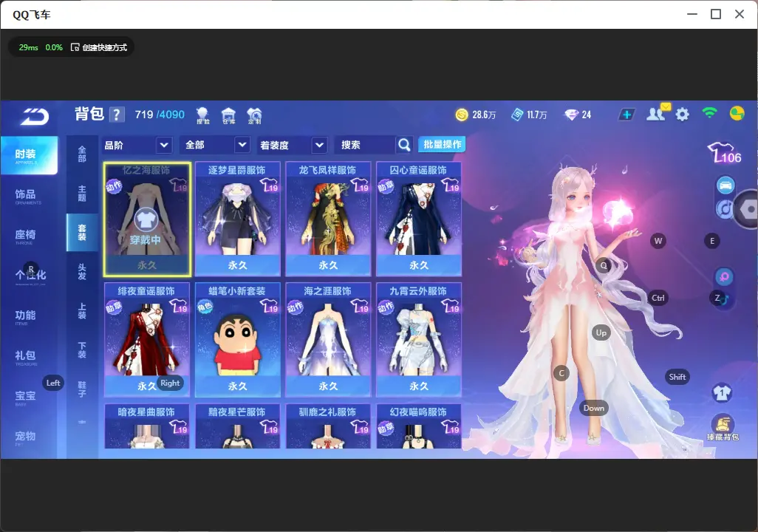This screenshot has width=758, height=532.
Task: Open the 仓库 warehouse icon
Action: point(228,115)
